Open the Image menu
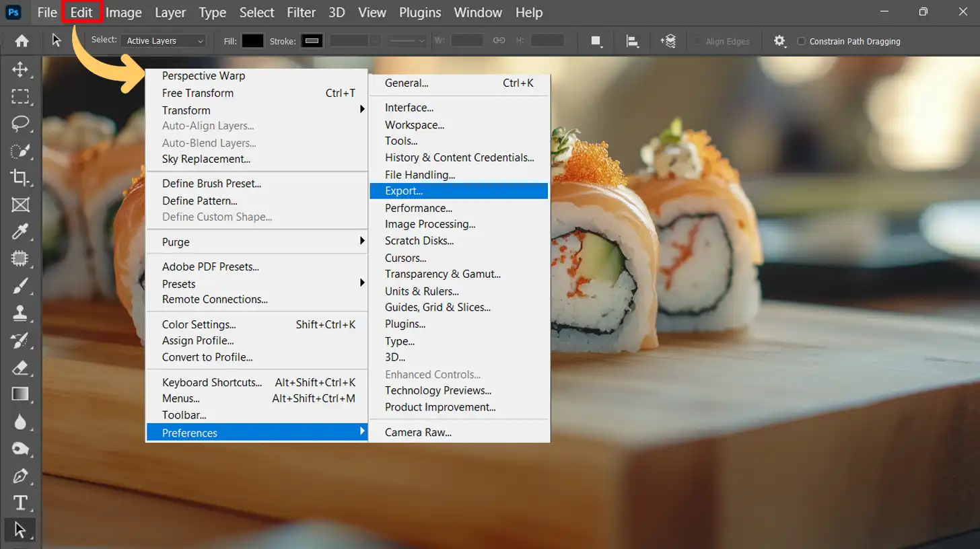The width and height of the screenshot is (980, 549). [x=124, y=12]
